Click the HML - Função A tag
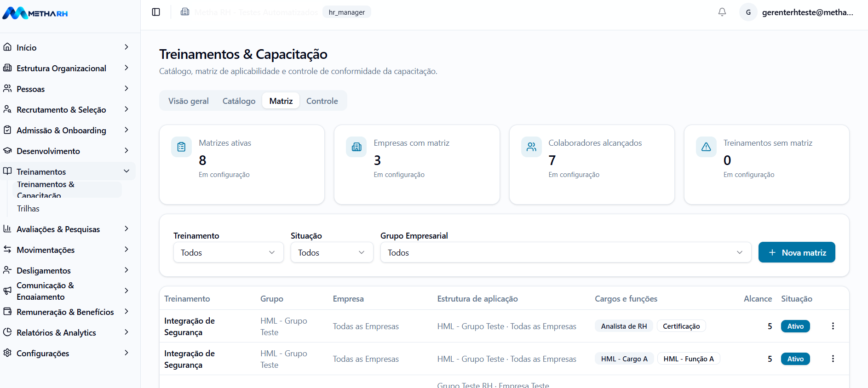The image size is (868, 388). [x=689, y=359]
